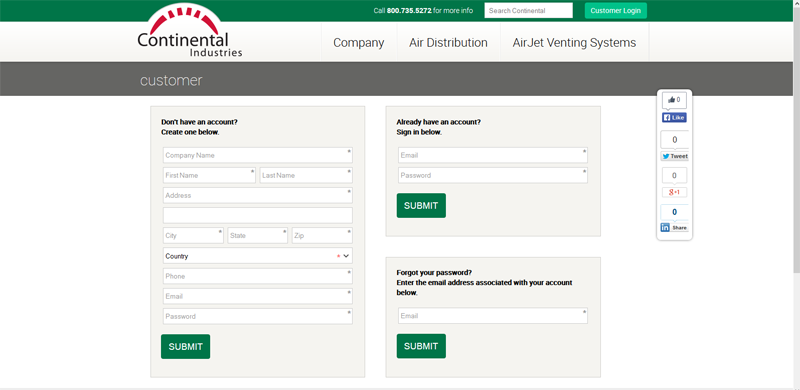Click the Email field under Forgot your password
The height and width of the screenshot is (390, 800).
click(493, 315)
